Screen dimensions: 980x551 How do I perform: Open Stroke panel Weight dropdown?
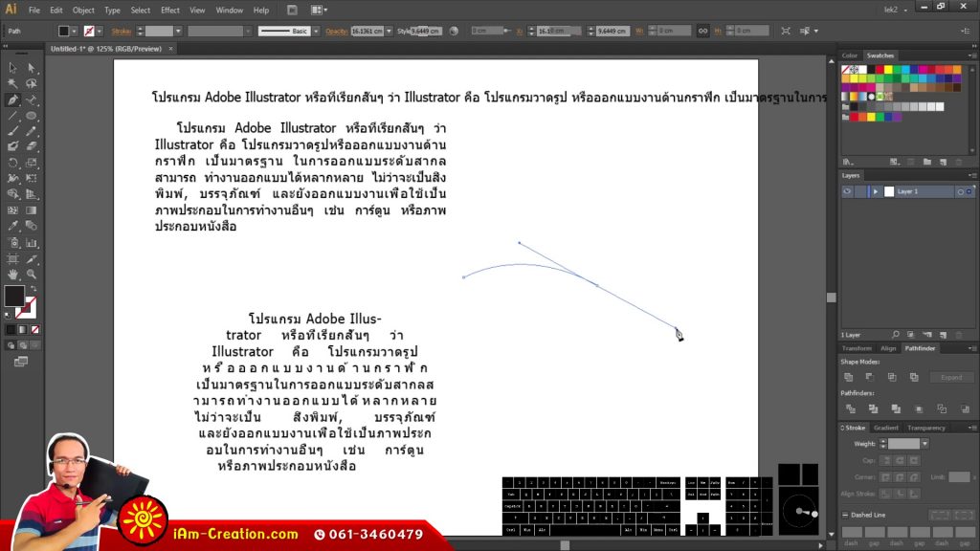[924, 444]
